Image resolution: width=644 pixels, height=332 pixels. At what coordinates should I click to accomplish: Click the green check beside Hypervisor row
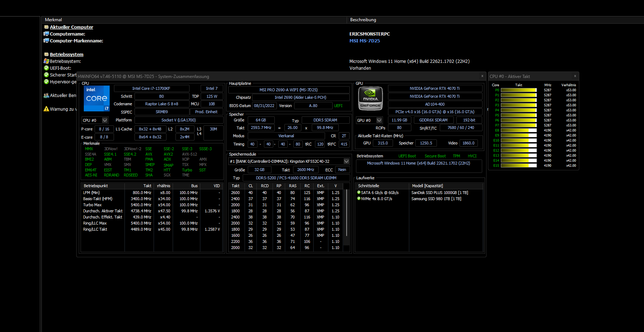click(x=46, y=82)
